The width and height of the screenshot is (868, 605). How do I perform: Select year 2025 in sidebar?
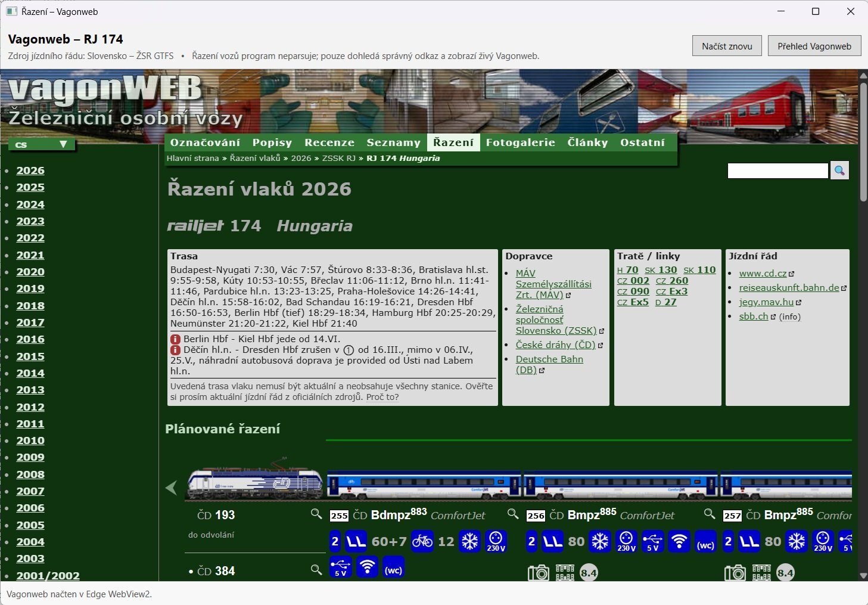coord(30,187)
